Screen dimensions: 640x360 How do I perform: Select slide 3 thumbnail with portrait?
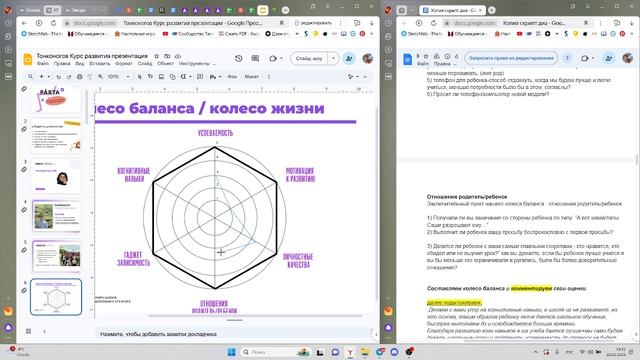(56, 176)
